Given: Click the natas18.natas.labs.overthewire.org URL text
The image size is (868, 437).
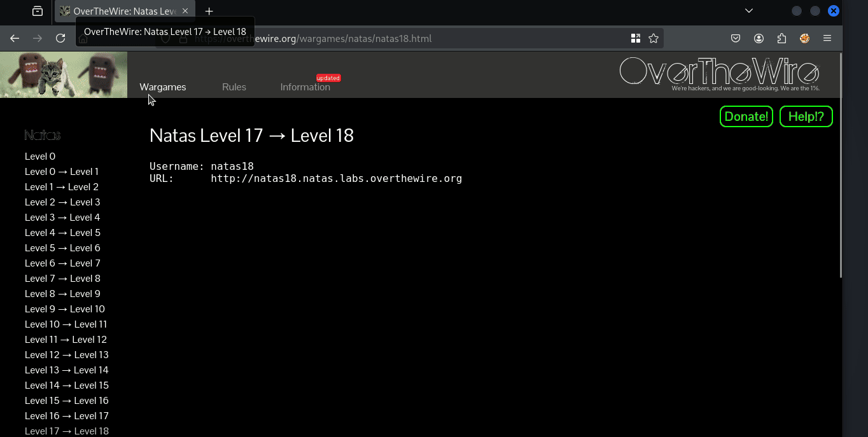Looking at the screenshot, I should click(x=337, y=179).
